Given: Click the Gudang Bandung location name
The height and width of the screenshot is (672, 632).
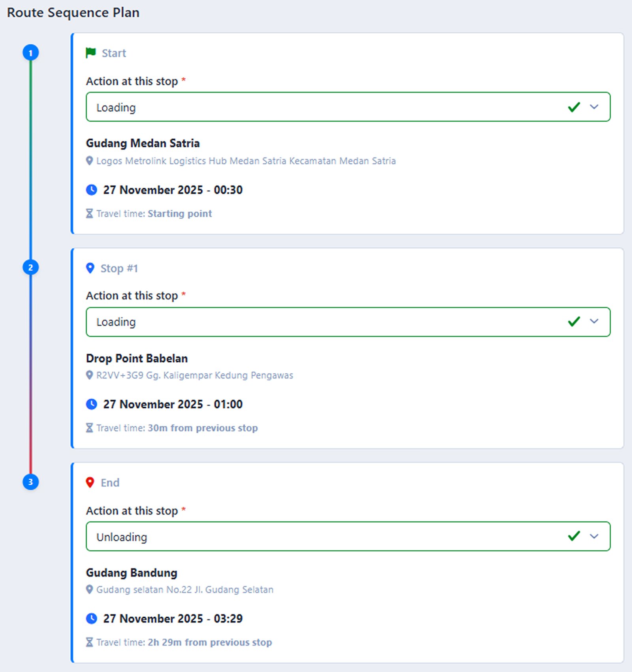Looking at the screenshot, I should [x=132, y=573].
